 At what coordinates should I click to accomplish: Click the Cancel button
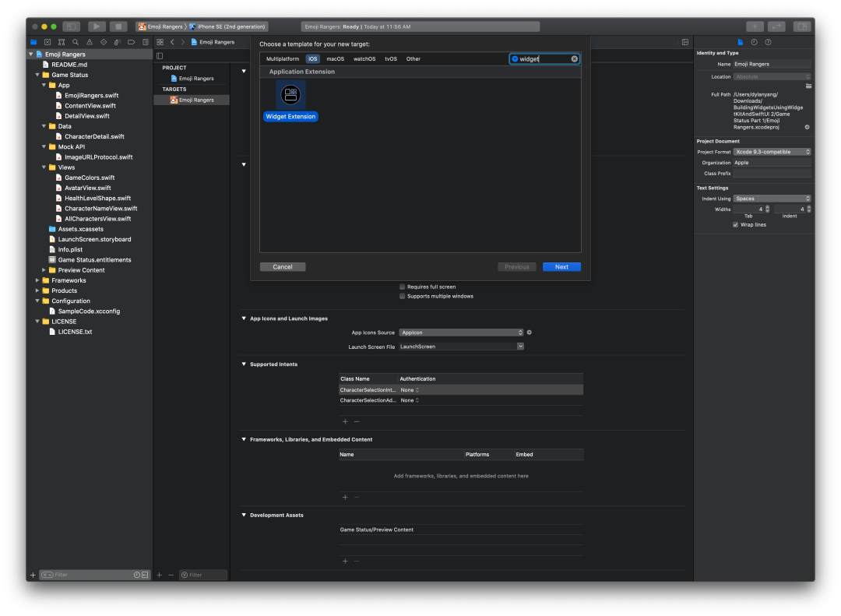(x=283, y=267)
